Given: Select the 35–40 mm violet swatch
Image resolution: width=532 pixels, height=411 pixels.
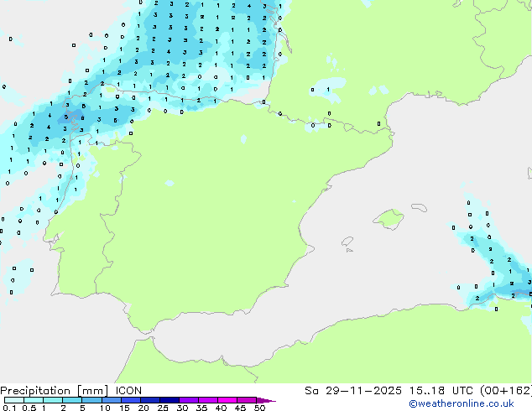Looking at the screenshot, I should (x=208, y=400).
